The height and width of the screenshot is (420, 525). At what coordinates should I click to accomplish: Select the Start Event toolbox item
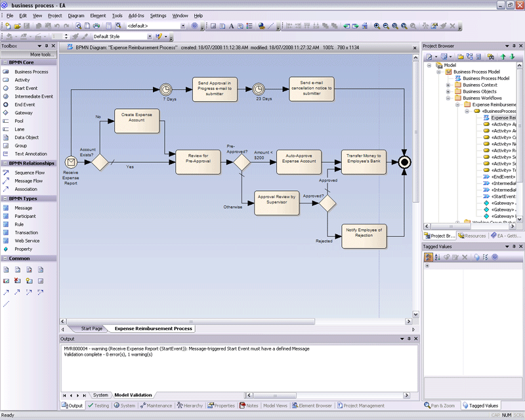26,88
